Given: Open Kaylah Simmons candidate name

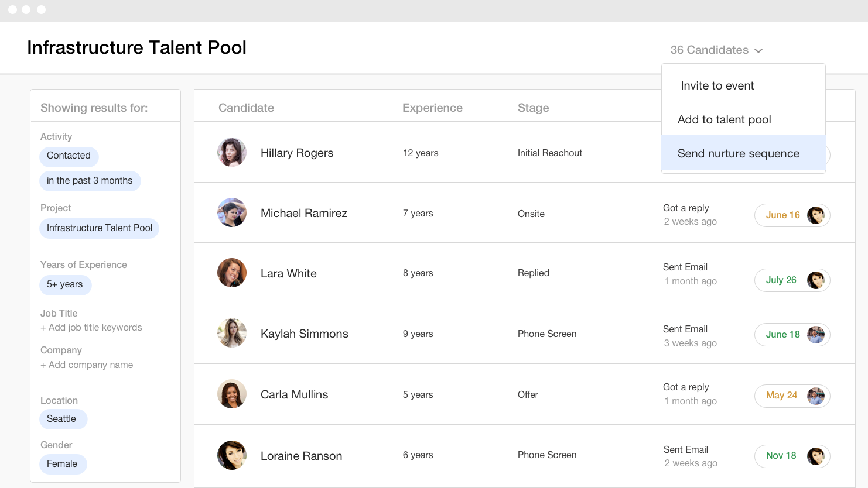Looking at the screenshot, I should [x=305, y=334].
